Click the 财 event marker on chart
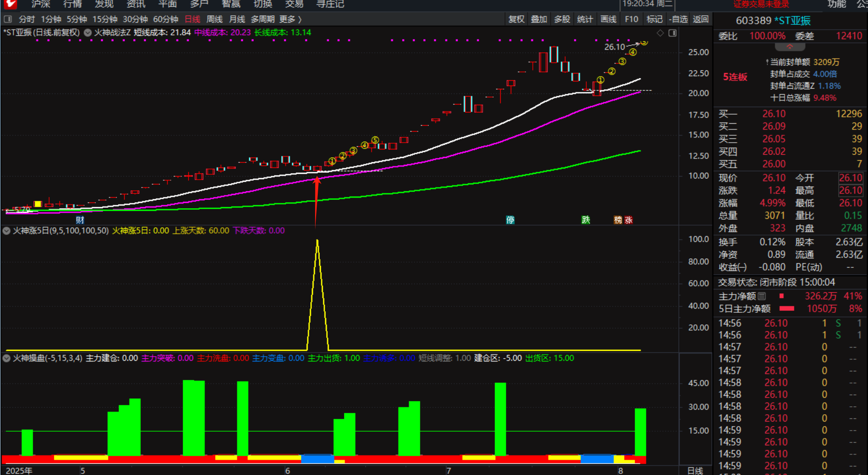868x475 pixels. tap(80, 220)
